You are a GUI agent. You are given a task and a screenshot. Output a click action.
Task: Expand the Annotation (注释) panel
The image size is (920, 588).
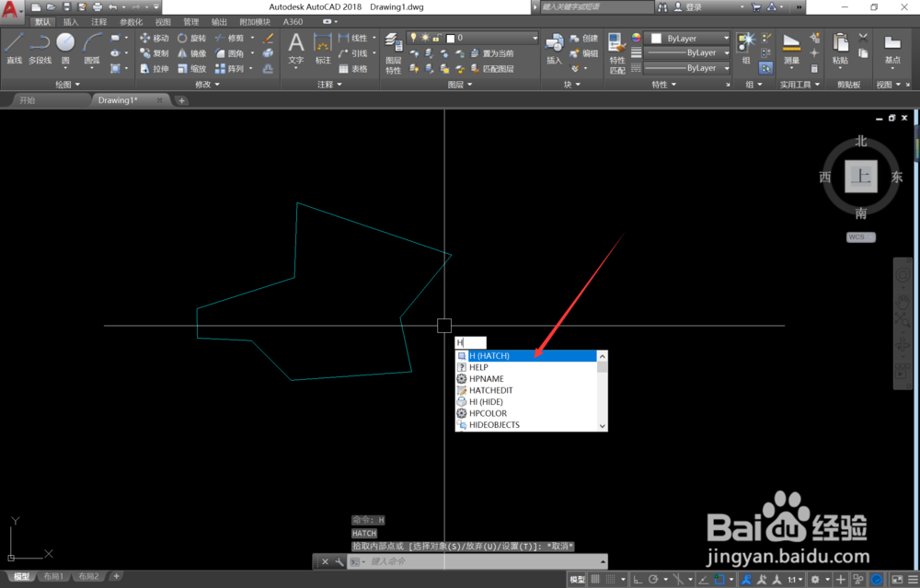(329, 85)
